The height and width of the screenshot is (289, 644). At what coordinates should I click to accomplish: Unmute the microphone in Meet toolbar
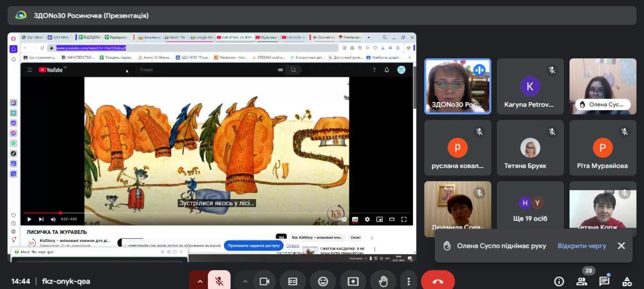click(x=219, y=281)
